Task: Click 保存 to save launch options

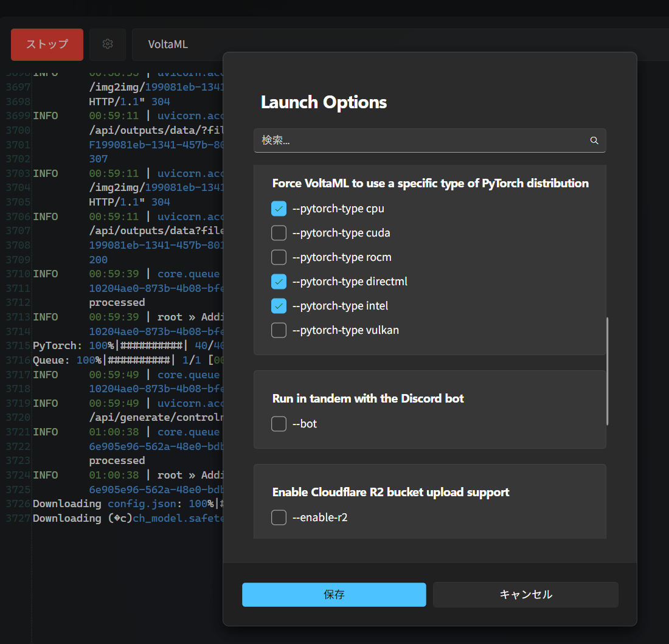Action: point(334,594)
